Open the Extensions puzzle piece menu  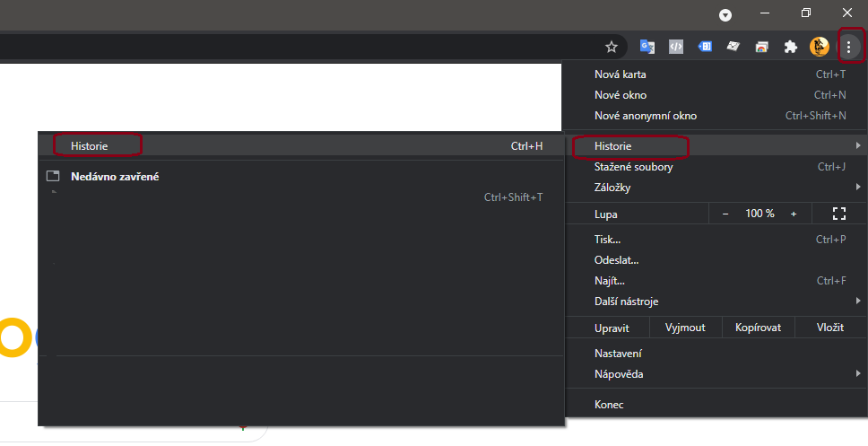coord(791,47)
